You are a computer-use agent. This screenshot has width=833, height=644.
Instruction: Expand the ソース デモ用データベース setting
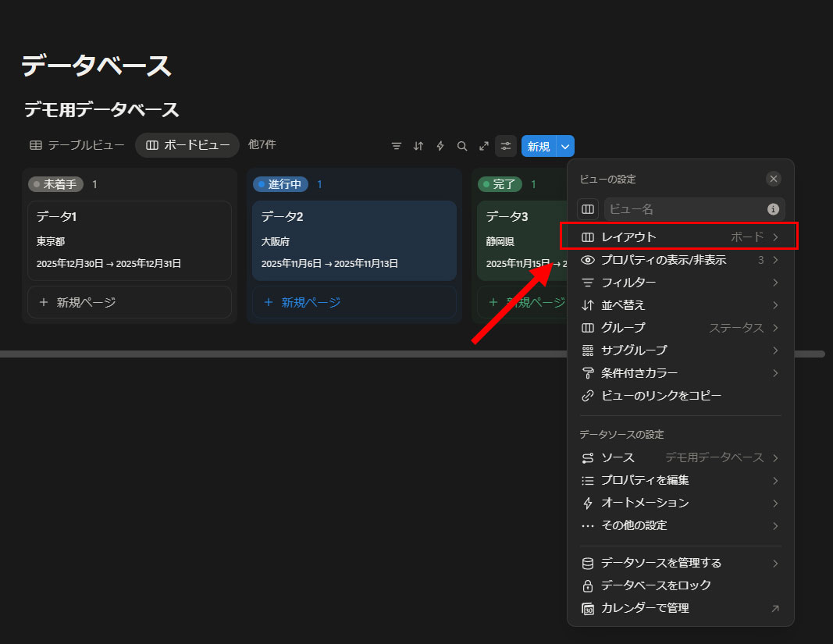tap(679, 457)
